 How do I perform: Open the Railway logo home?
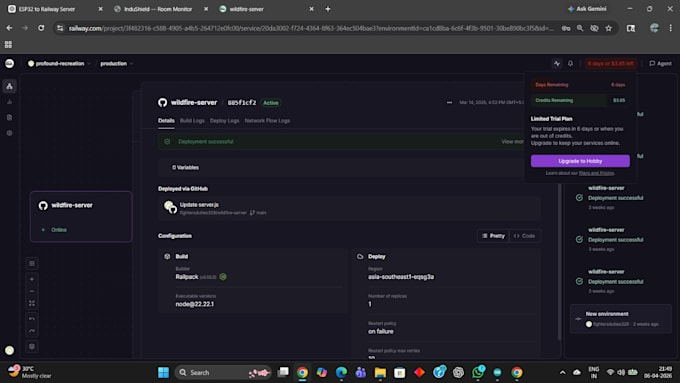[9, 63]
